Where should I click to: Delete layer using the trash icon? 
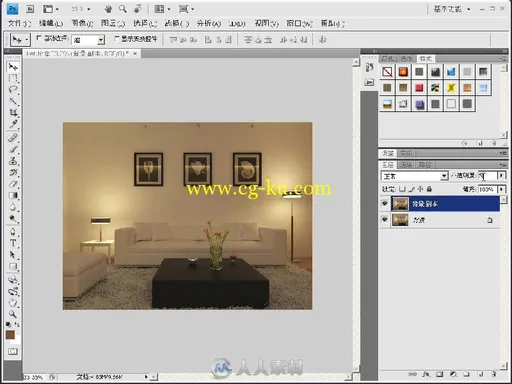coord(494,374)
